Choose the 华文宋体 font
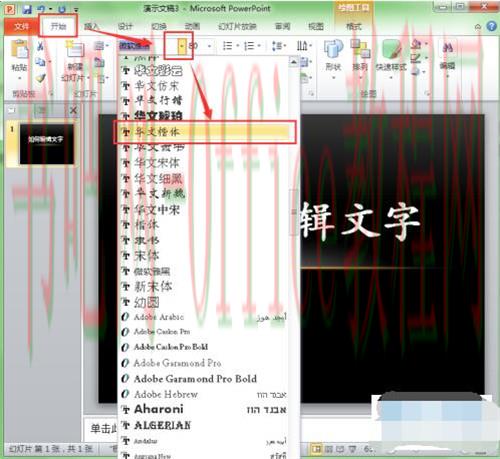Image resolution: width=500 pixels, height=459 pixels. (203, 163)
